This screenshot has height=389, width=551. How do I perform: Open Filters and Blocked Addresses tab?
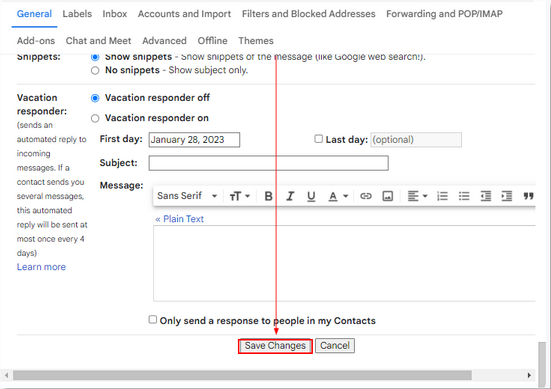[x=309, y=14]
